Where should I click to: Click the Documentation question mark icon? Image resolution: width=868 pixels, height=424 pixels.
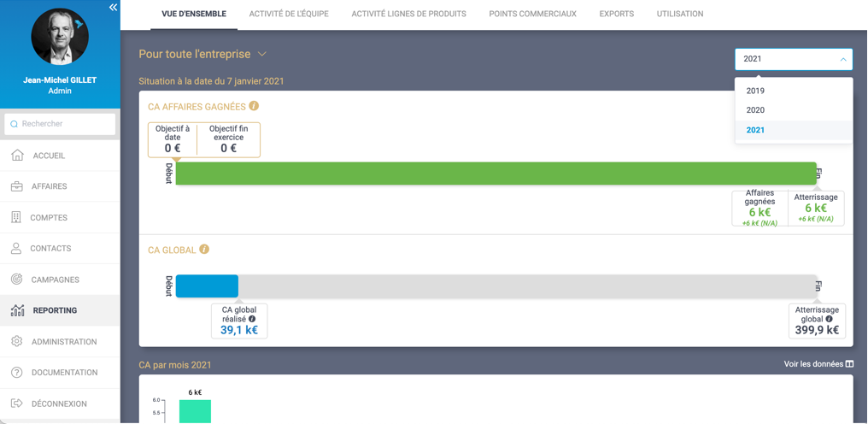pyautogui.click(x=17, y=373)
